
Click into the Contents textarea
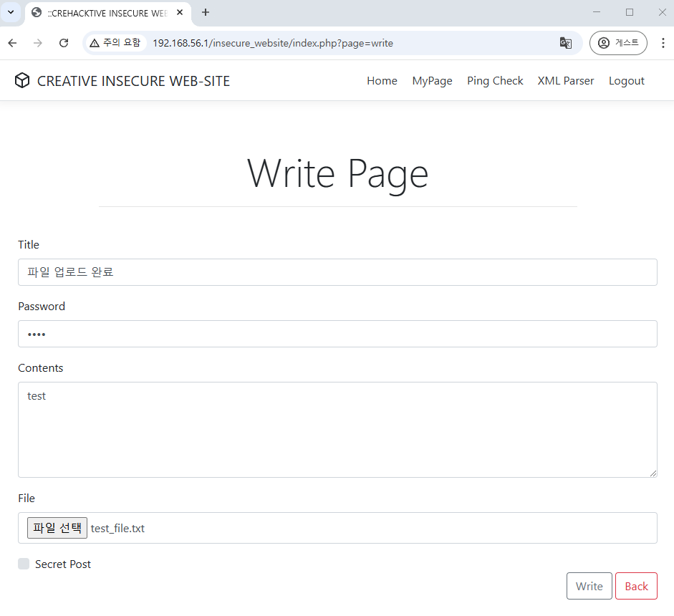(x=337, y=430)
